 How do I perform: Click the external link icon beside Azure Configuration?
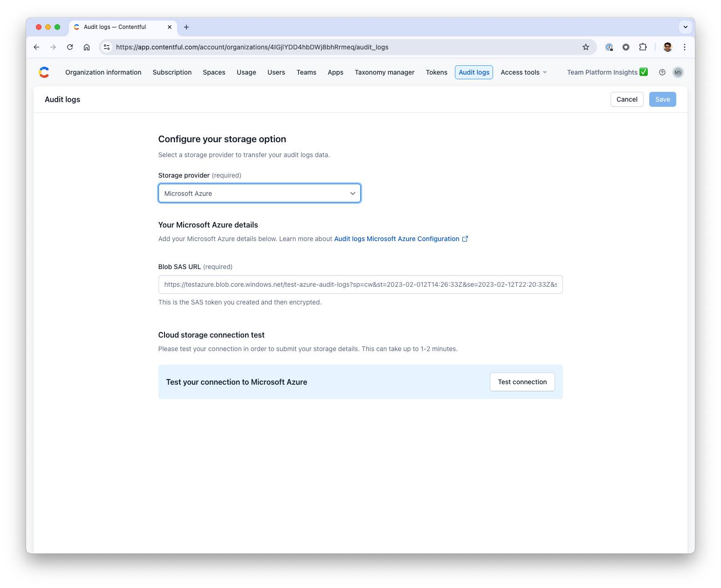tap(465, 238)
